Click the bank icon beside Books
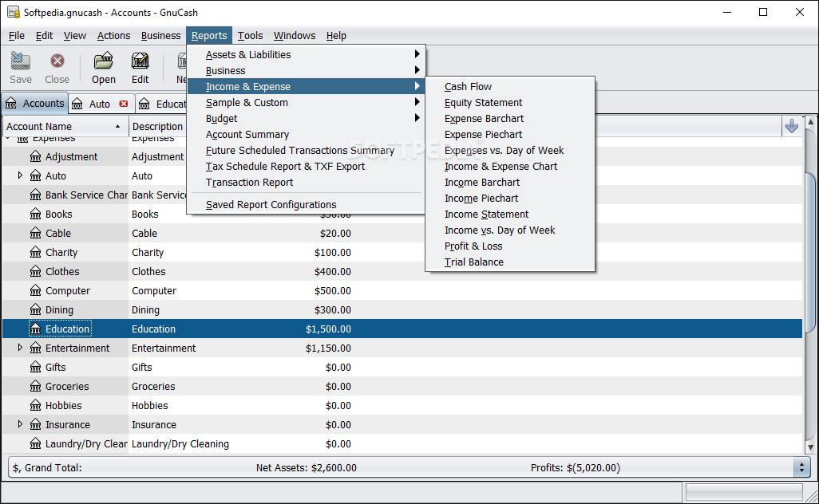819x504 pixels. [x=35, y=214]
